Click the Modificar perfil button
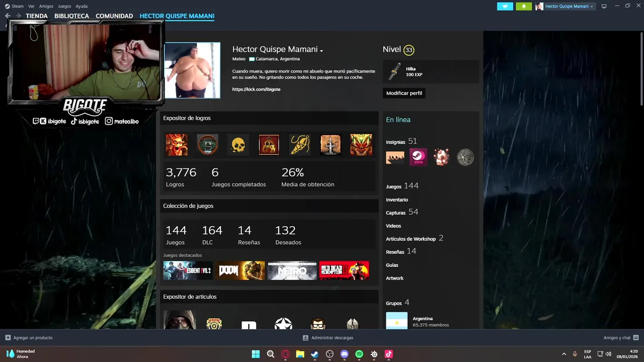This screenshot has width=644, height=362. [x=404, y=93]
